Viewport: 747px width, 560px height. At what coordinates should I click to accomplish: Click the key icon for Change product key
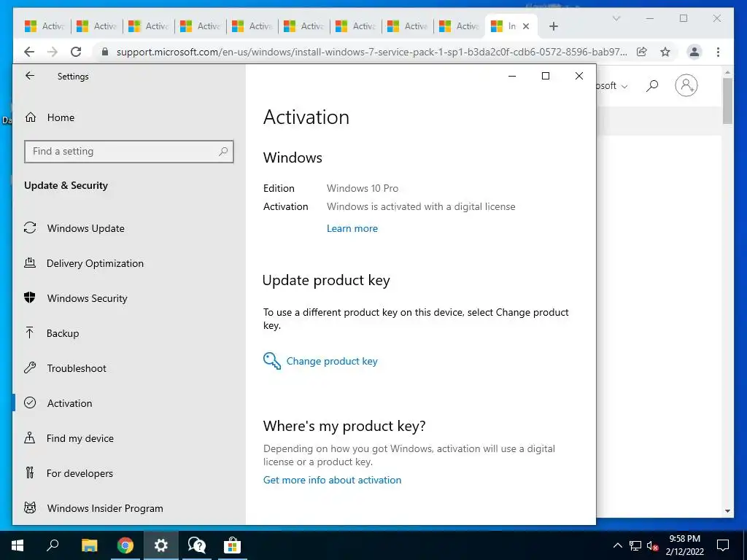(272, 361)
